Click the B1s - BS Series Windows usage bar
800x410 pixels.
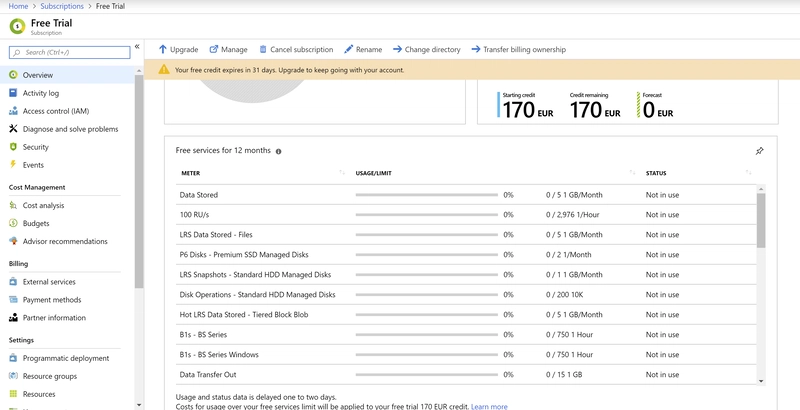tap(427, 354)
